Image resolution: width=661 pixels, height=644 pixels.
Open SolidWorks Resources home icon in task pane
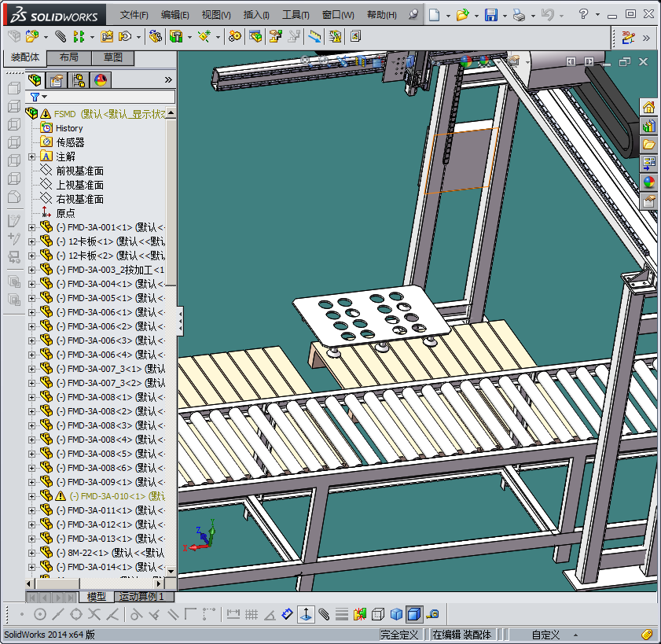(648, 108)
